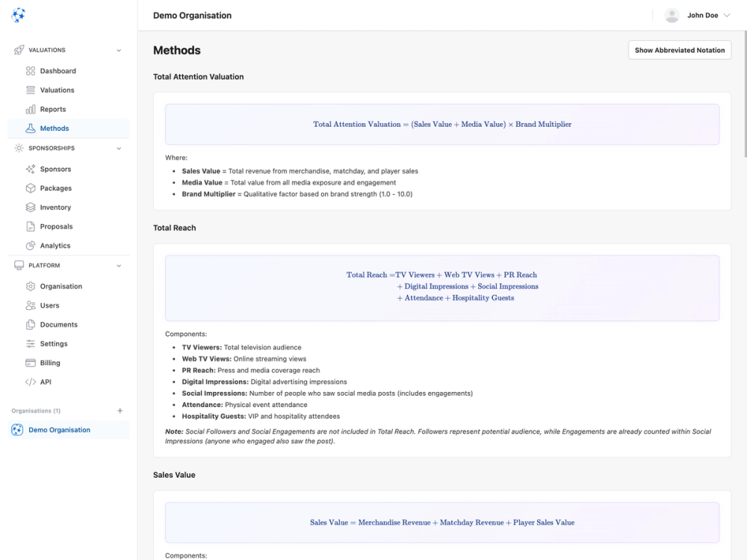Open the Settings menu item
Viewport: 747px width, 560px height.
[49, 343]
